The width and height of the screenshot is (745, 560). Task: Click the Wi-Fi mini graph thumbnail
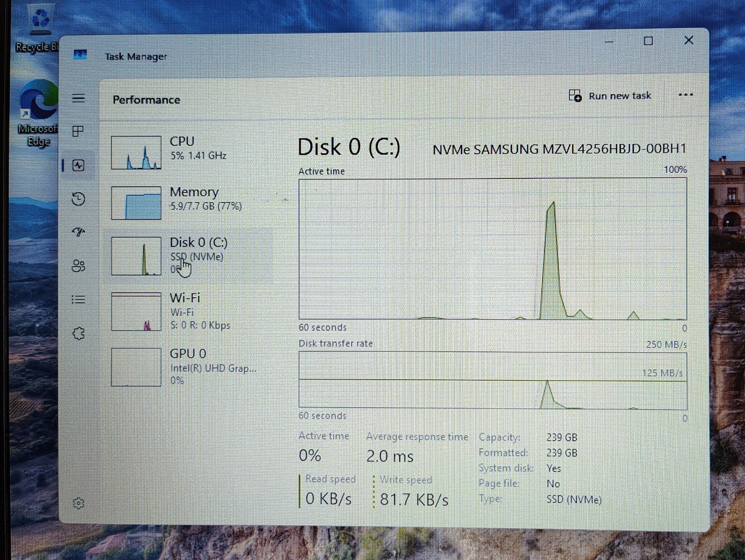pyautogui.click(x=136, y=311)
